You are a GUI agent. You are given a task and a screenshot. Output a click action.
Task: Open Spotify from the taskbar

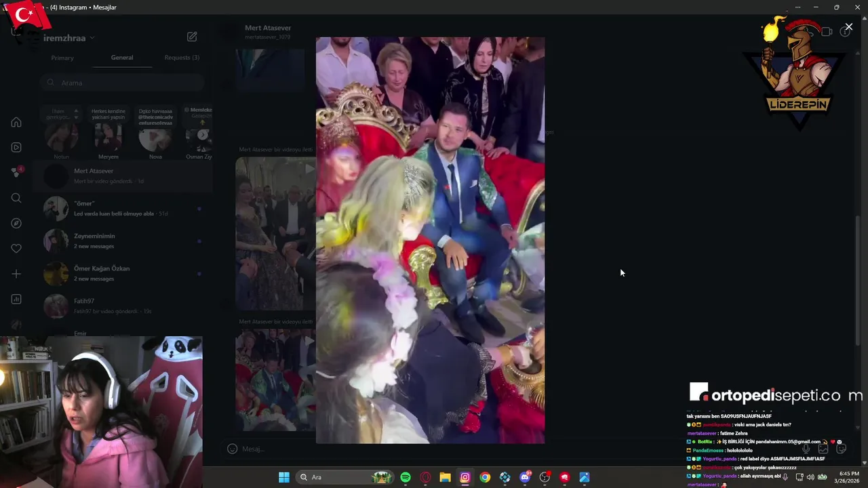(406, 477)
